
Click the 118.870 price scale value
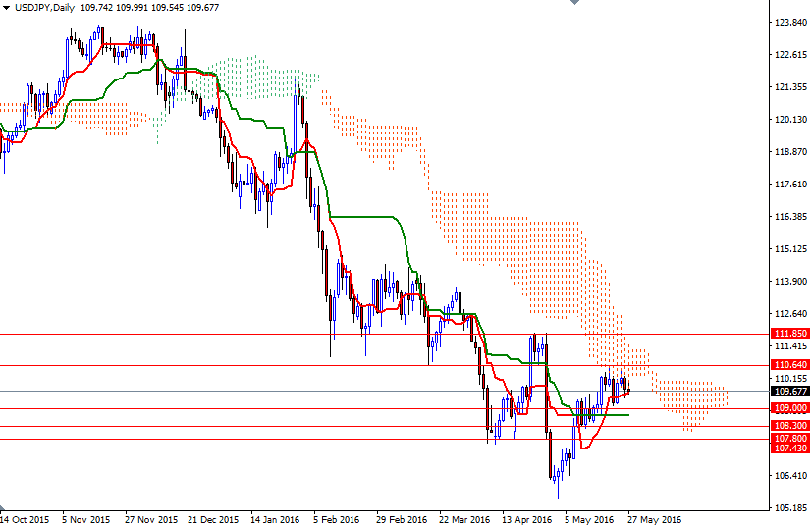(790, 152)
